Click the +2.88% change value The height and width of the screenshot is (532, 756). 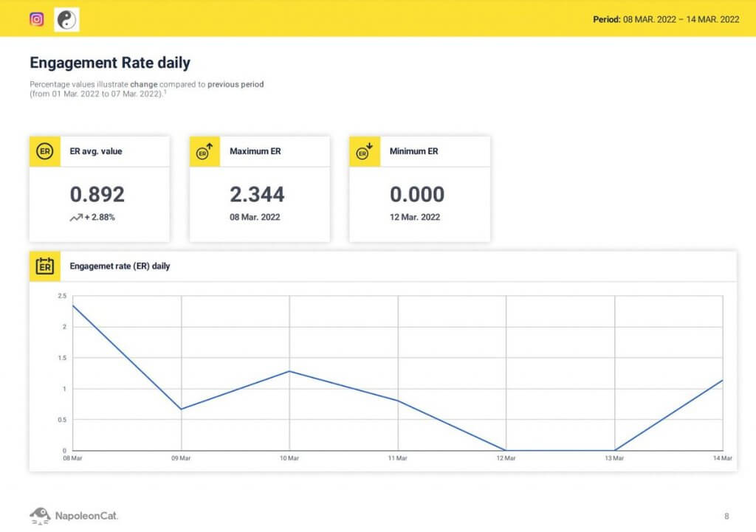tap(100, 218)
